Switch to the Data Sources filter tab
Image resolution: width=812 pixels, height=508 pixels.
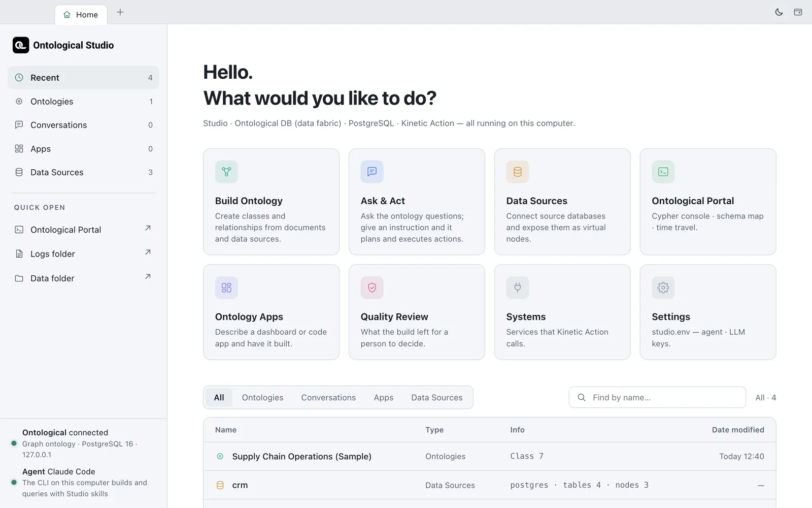437,397
